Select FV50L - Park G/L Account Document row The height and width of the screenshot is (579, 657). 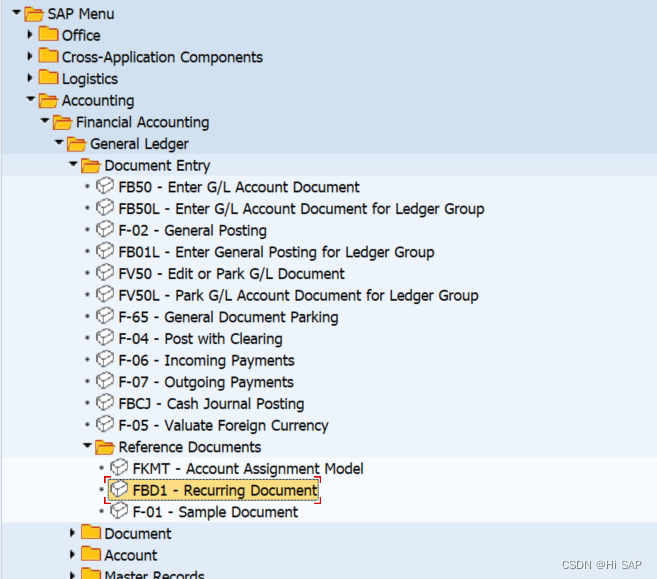pos(298,295)
